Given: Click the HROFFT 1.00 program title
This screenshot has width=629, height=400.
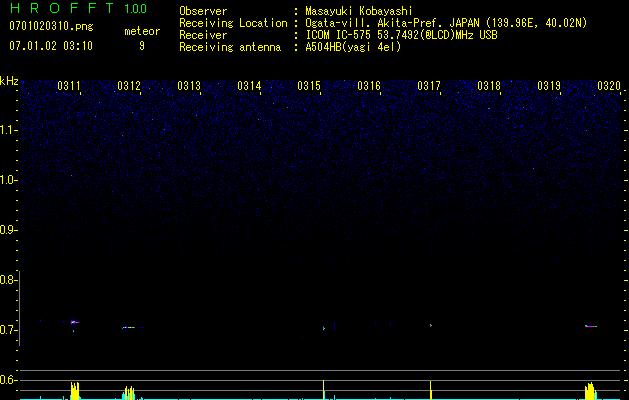Looking at the screenshot, I should pyautogui.click(x=78, y=8).
